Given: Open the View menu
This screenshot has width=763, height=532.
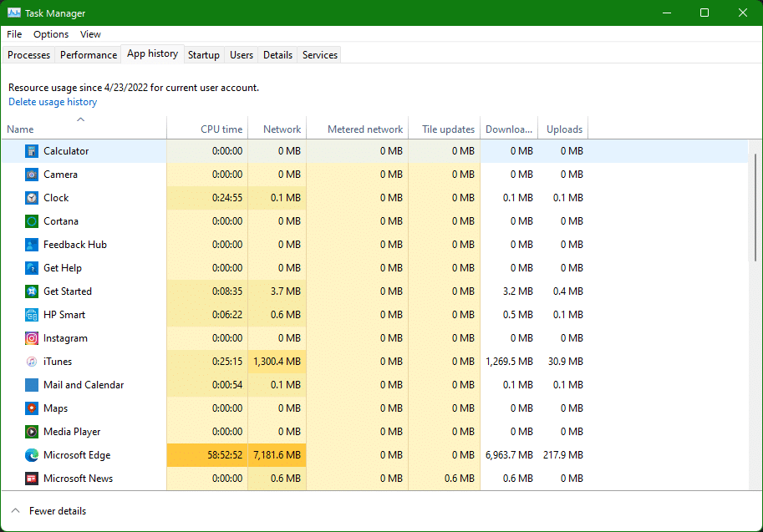Looking at the screenshot, I should 90,34.
